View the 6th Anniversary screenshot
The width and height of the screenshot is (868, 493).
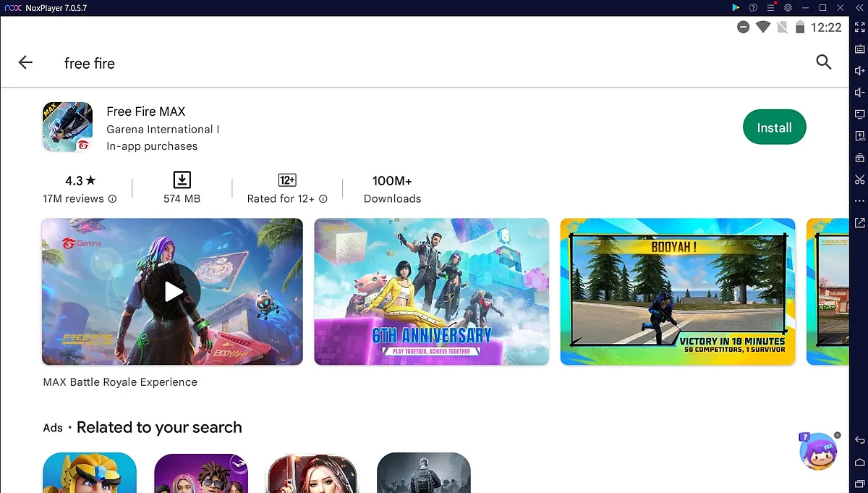click(x=431, y=291)
